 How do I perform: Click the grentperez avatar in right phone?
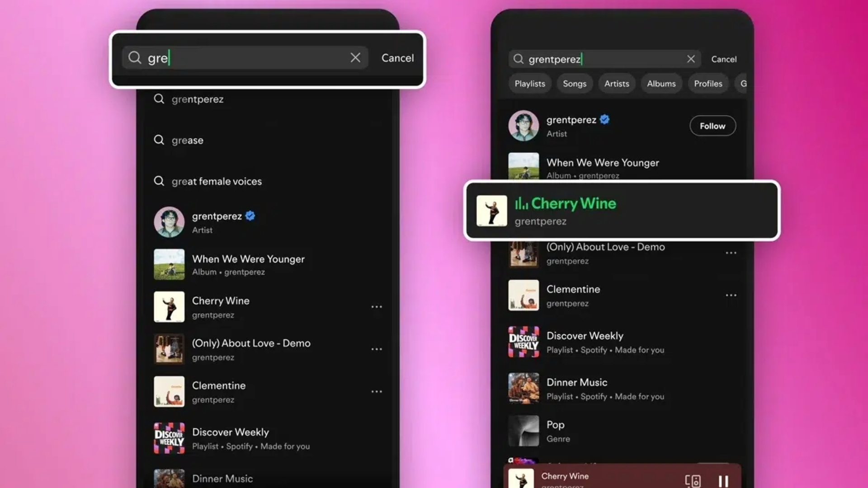[x=524, y=126]
